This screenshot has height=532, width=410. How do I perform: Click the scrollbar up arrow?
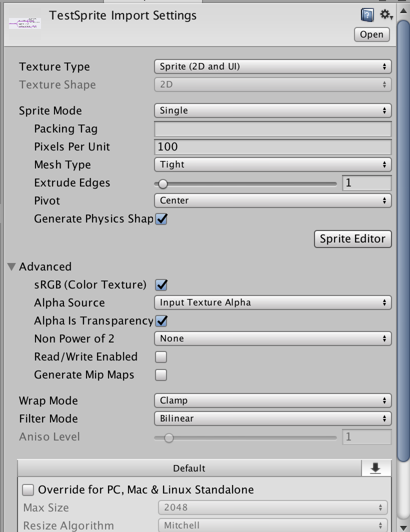pyautogui.click(x=403, y=11)
